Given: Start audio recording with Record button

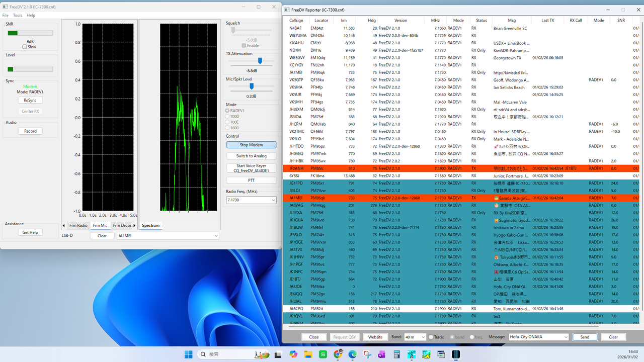Looking at the screenshot, I should point(30,131).
